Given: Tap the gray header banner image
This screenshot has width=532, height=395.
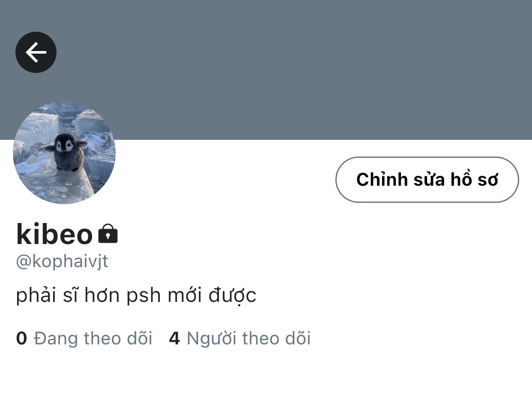Looking at the screenshot, I should click(x=266, y=70).
